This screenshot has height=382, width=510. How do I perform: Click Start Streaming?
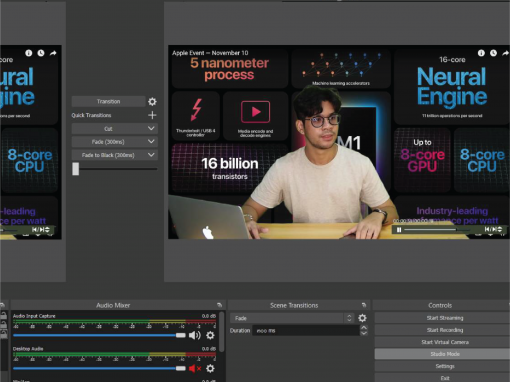point(445,318)
